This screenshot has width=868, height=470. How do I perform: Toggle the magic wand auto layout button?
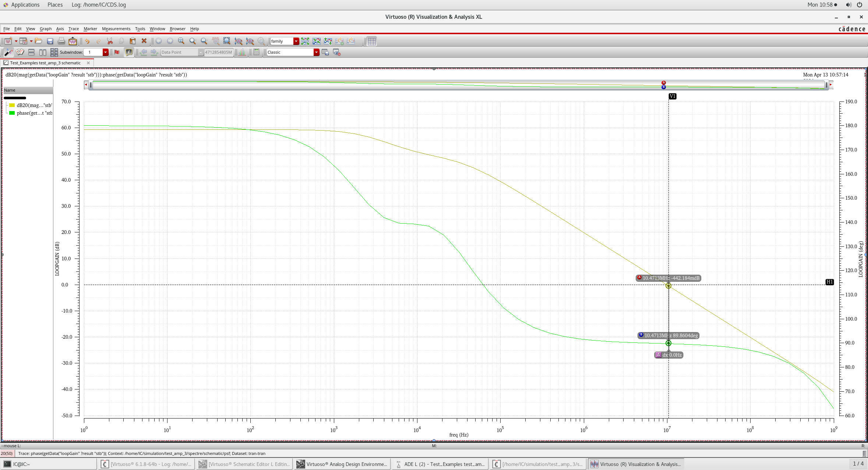click(x=8, y=52)
